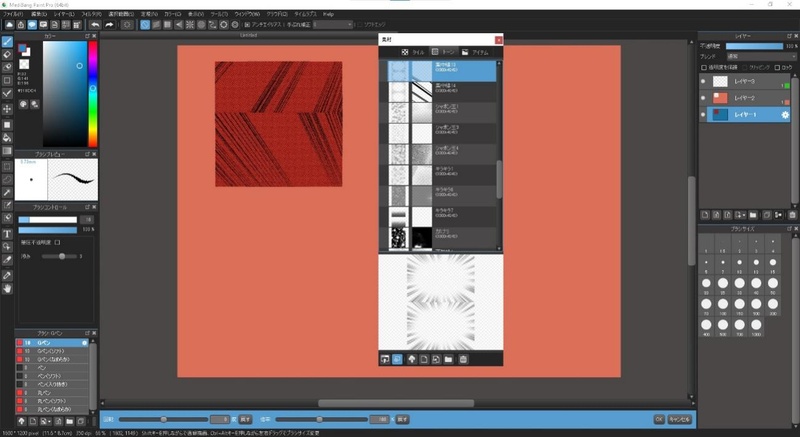Enable the クリッピング checkbox
The width and height of the screenshot is (800, 437).
coord(745,67)
